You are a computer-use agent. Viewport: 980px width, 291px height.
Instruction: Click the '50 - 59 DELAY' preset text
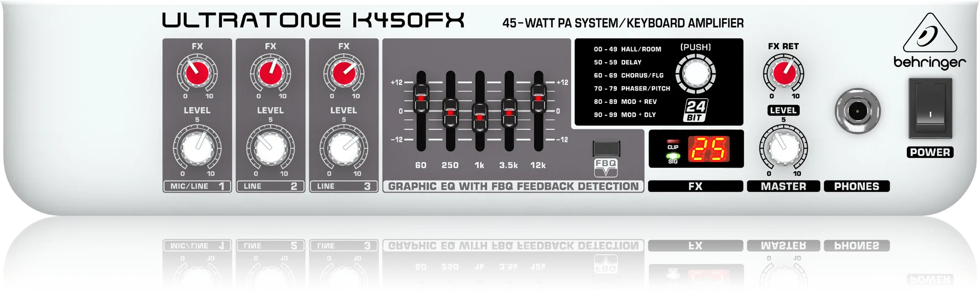[x=617, y=62]
